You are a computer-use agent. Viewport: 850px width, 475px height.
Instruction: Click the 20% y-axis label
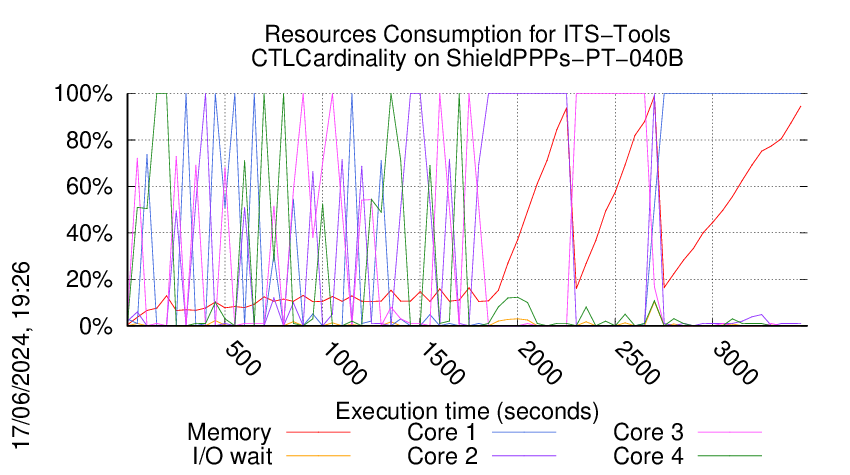tap(89, 280)
